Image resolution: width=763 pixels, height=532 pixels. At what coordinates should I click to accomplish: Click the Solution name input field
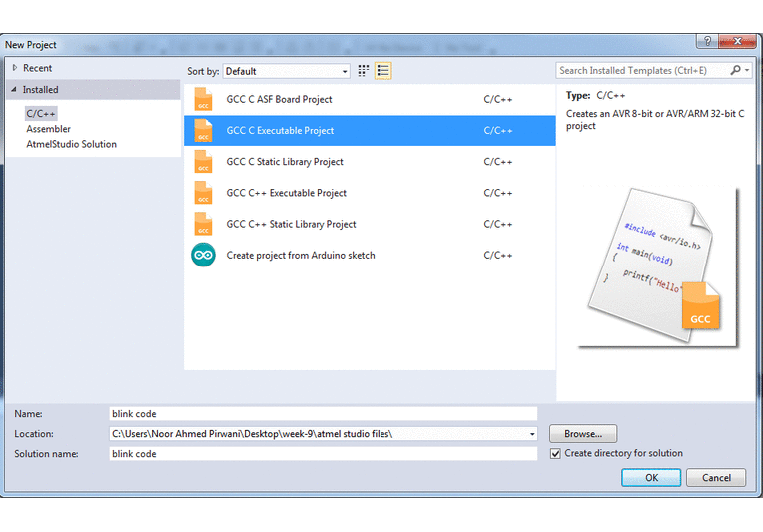pos(324,454)
